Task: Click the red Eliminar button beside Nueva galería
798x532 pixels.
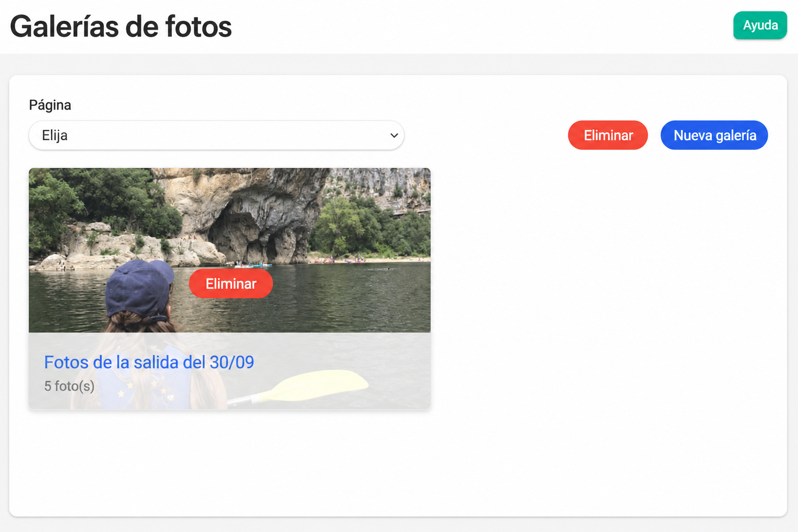Action: point(608,135)
